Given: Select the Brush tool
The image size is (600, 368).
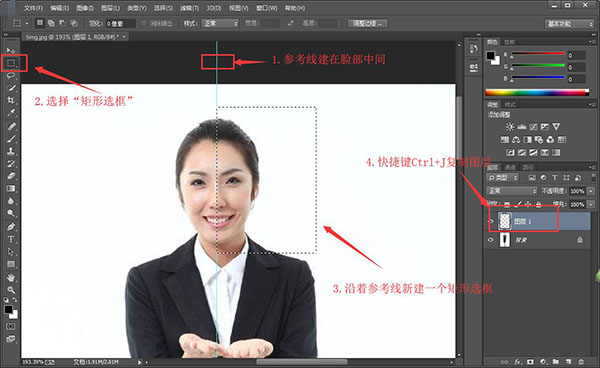Looking at the screenshot, I should 11,138.
